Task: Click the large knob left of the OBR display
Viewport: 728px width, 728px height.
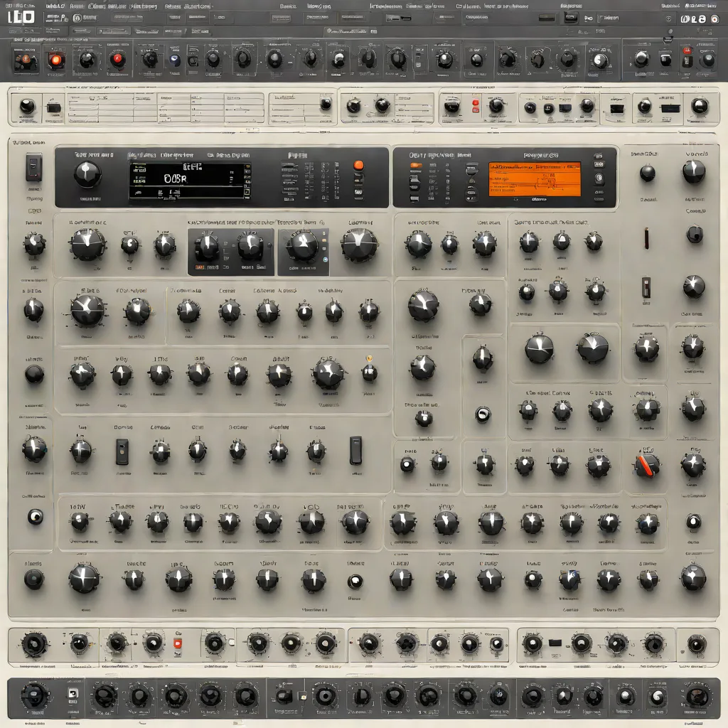Action: tap(87, 174)
